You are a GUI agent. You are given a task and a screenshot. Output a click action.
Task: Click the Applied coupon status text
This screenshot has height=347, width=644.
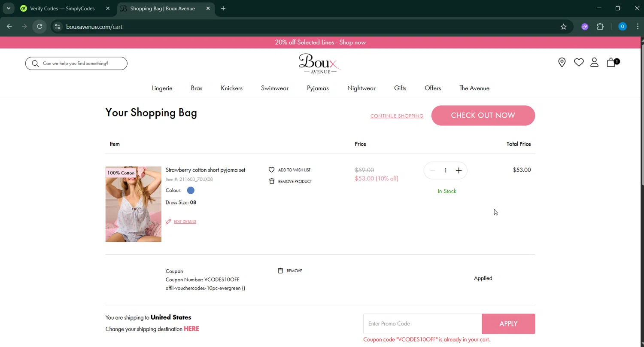pyautogui.click(x=483, y=278)
